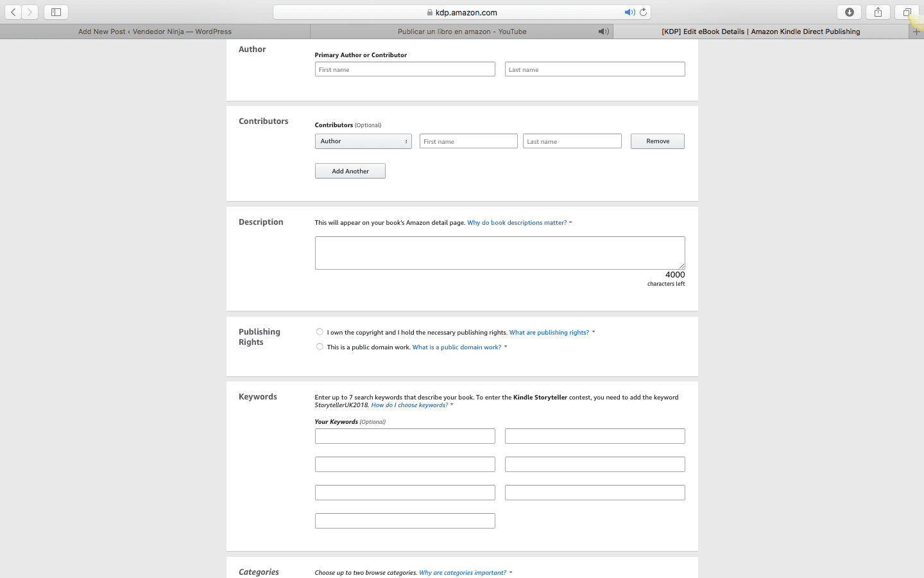
Task: Show the Safari sidebar
Action: click(56, 12)
